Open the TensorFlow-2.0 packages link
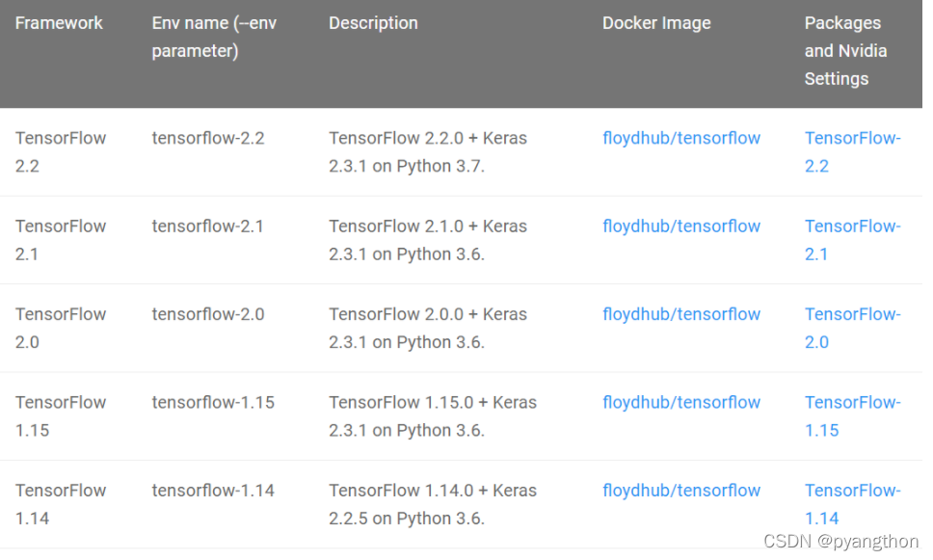Screen dimensions: 933x560 853,328
